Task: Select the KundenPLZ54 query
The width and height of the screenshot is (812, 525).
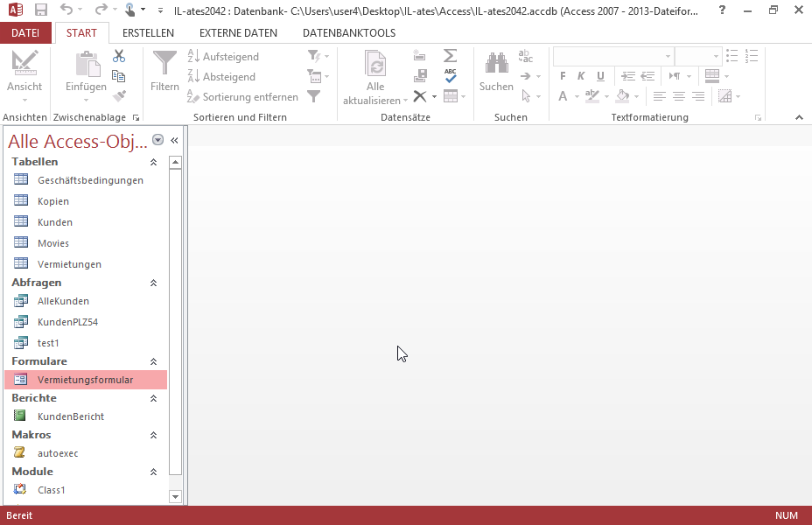Action: click(x=86, y=322)
